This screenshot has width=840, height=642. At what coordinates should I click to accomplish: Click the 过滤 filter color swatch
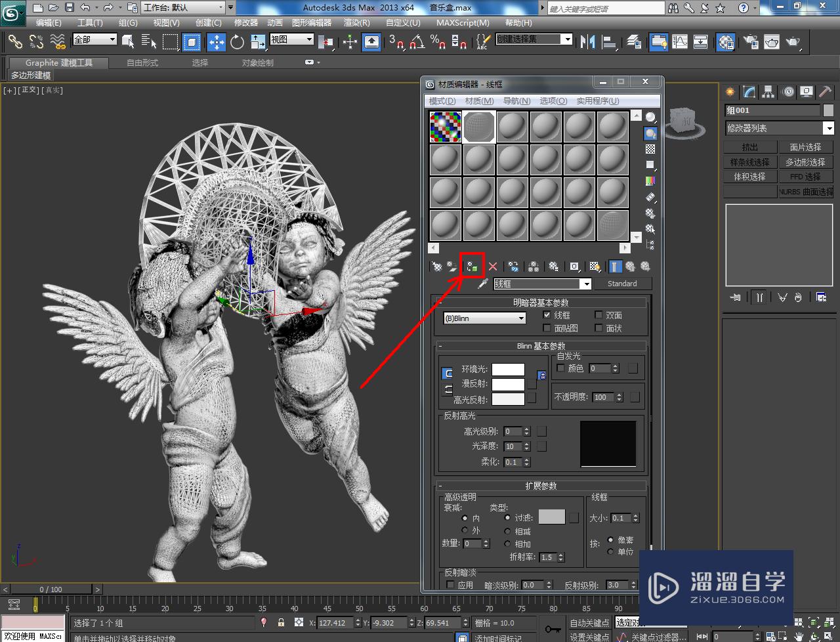point(552,517)
